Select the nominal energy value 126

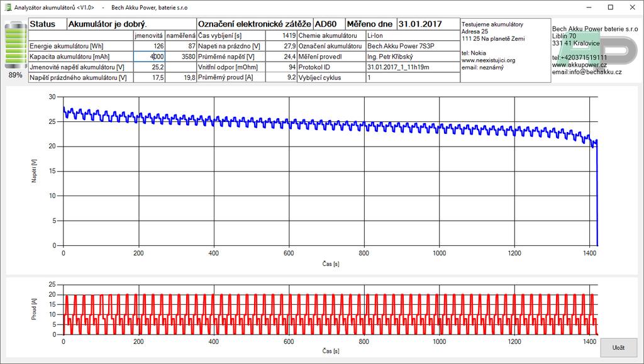pos(149,46)
